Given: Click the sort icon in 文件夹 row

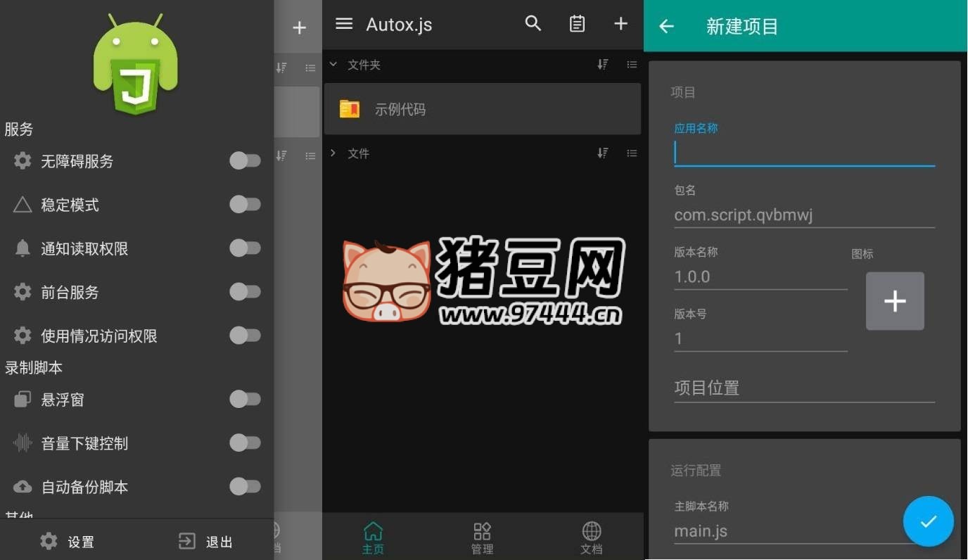Looking at the screenshot, I should tap(603, 65).
